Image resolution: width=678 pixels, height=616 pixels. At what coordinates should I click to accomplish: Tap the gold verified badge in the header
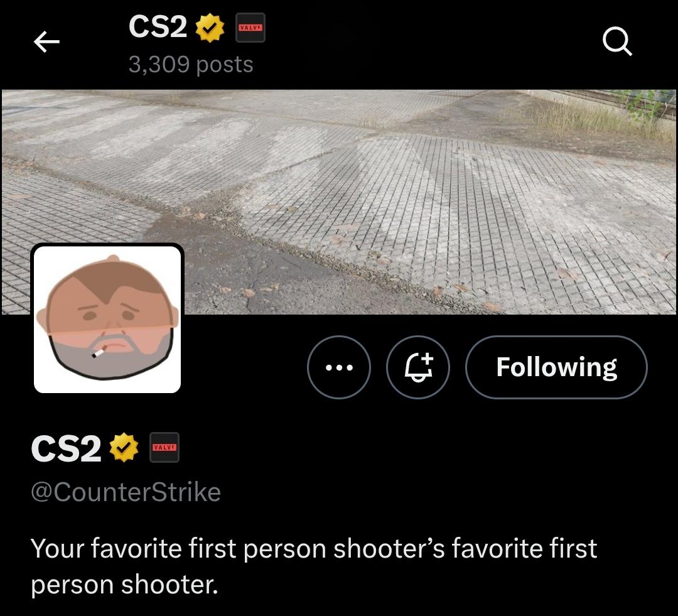[x=210, y=27]
